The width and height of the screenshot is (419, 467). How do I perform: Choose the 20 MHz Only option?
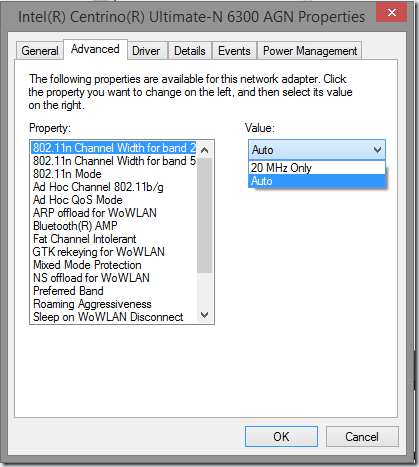(x=317, y=168)
